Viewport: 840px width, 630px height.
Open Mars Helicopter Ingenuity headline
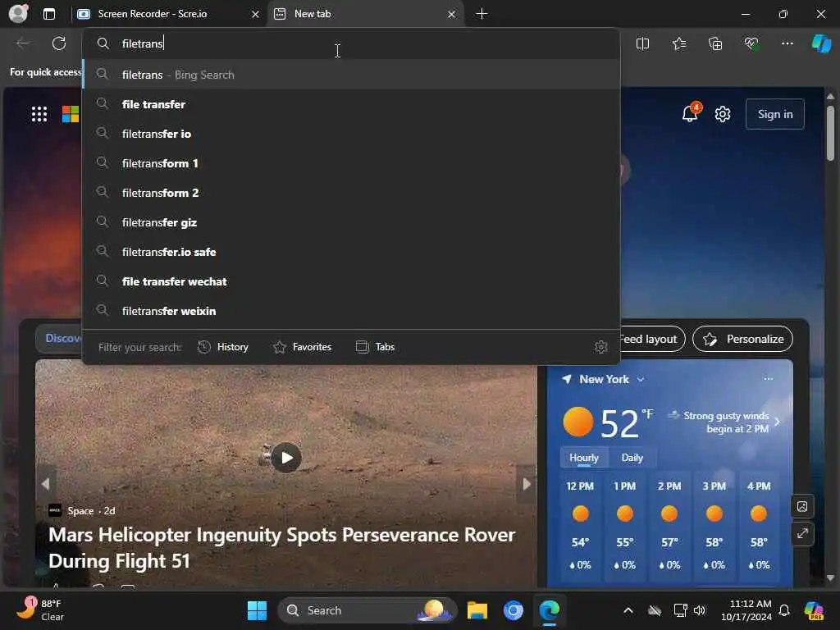[x=282, y=547]
